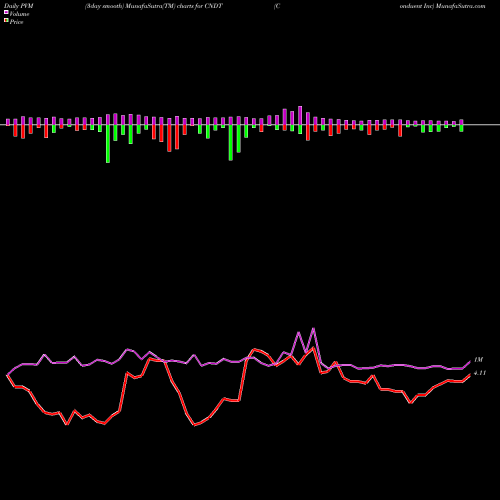Click the 'MunafaSutra.com' text at top right
Screen dimensions: 500x500
[460, 6]
